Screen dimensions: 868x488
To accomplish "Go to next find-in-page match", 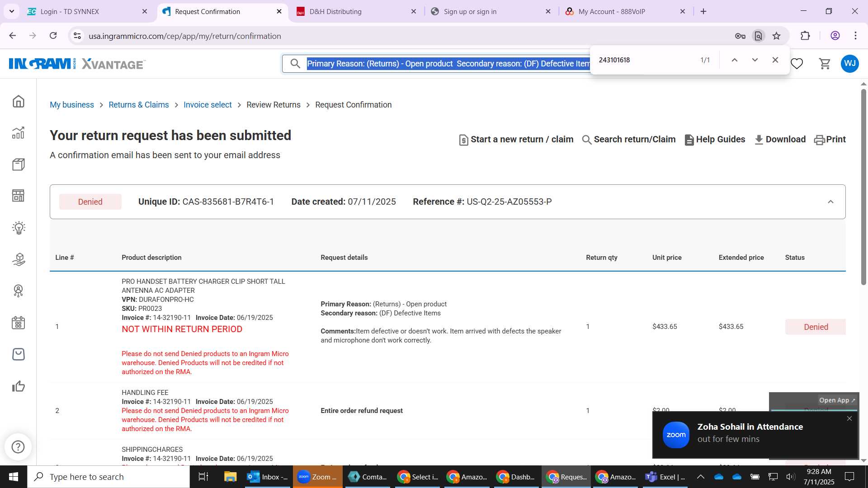I will (755, 60).
